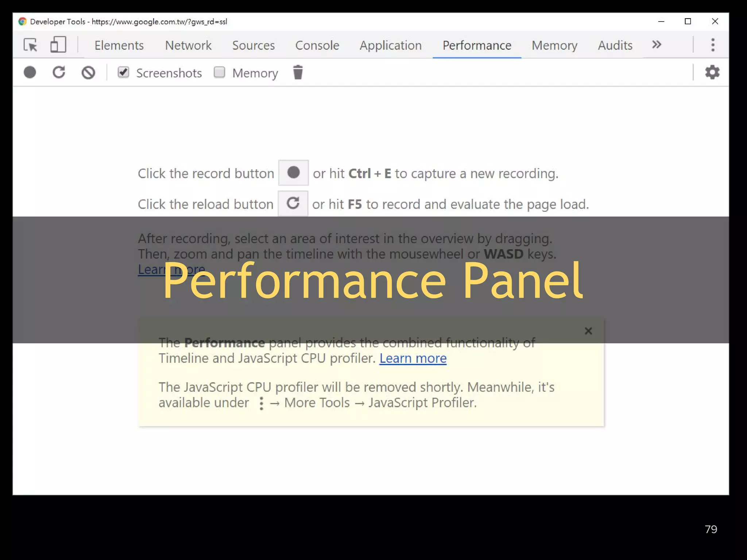Open the Memory panel tab
Image resolution: width=747 pixels, height=560 pixels.
point(554,45)
